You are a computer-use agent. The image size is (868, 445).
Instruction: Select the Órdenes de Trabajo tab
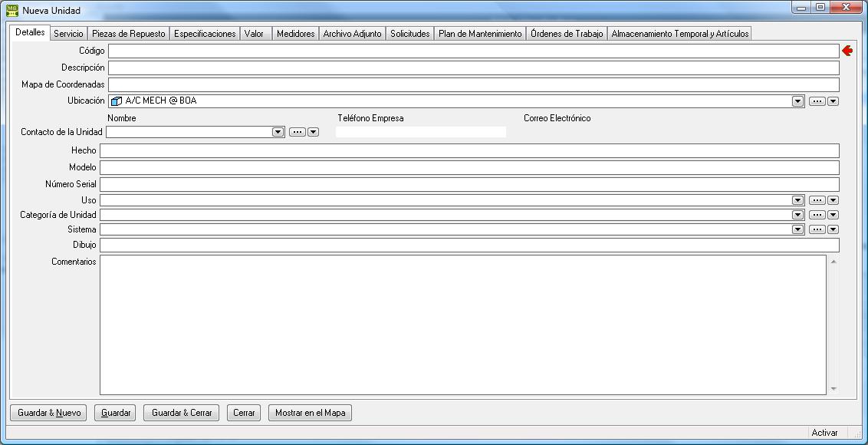tap(567, 34)
